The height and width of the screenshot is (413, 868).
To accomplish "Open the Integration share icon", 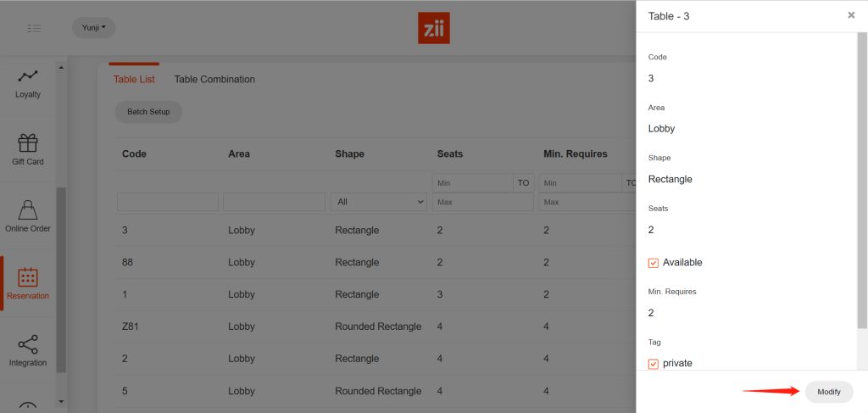I will click(x=27, y=344).
